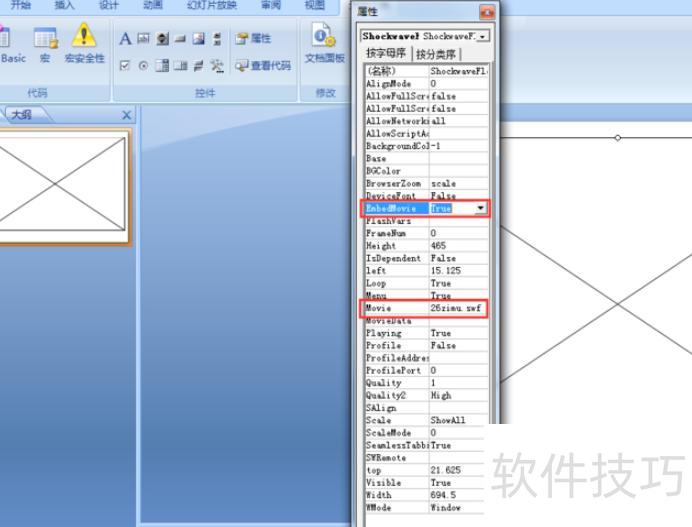This screenshot has width=692, height=527.
Task: Select the List Box control icon
Action: (180, 66)
